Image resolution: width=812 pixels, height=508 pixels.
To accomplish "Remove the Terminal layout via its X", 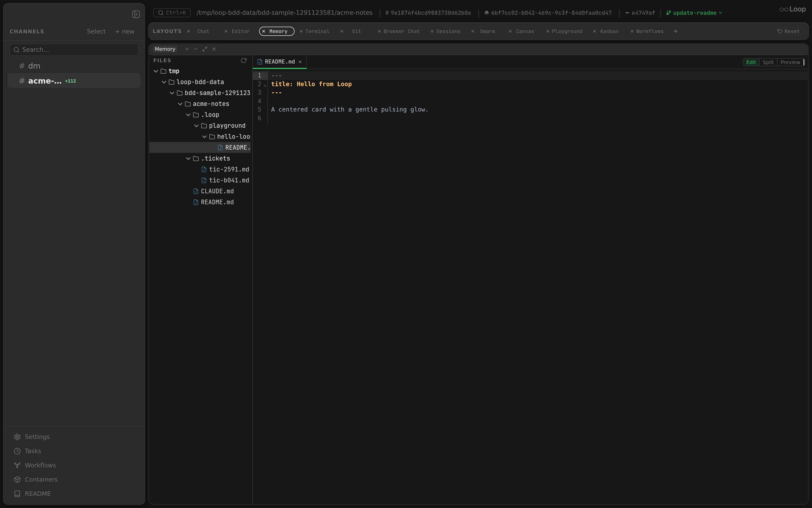I will pyautogui.click(x=301, y=31).
